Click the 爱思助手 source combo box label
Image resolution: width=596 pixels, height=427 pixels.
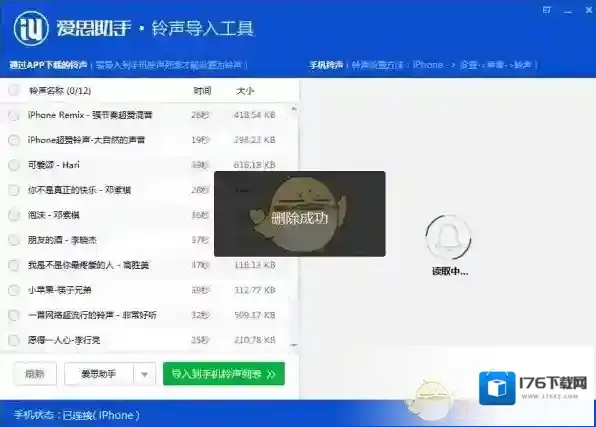coord(99,374)
